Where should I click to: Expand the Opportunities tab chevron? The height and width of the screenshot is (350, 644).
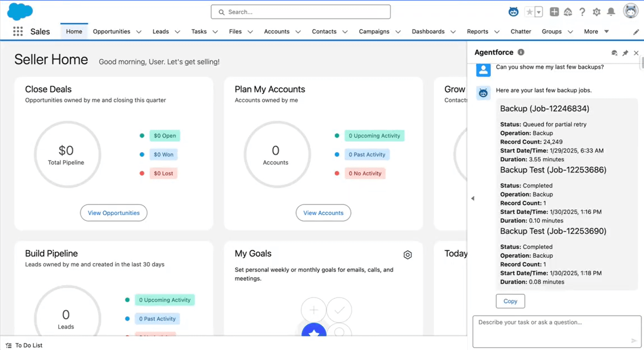(x=139, y=32)
